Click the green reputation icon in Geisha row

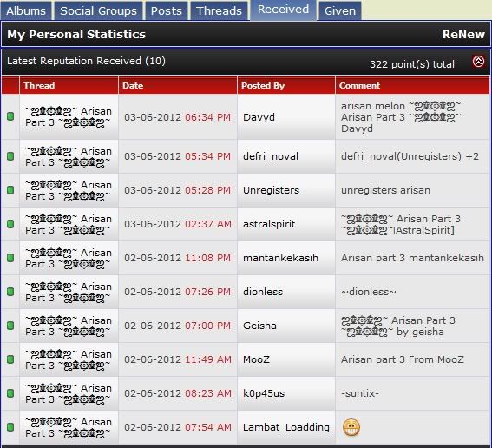[x=10, y=326]
